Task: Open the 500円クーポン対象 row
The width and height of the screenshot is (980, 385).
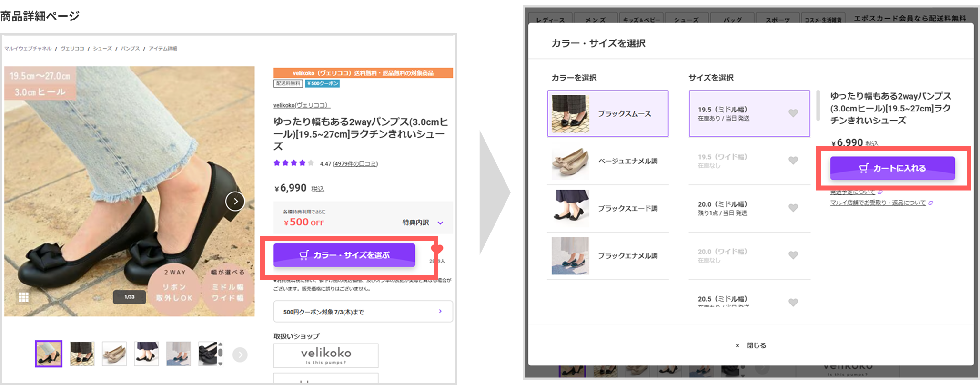Action: (363, 312)
